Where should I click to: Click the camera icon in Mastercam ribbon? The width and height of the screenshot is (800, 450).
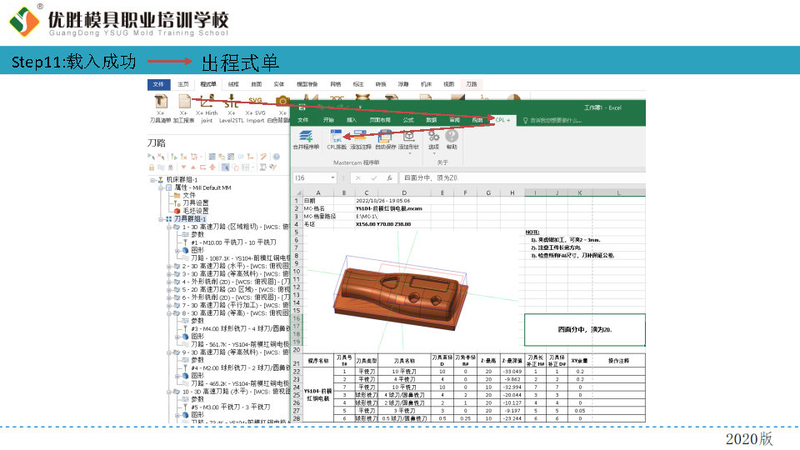282,101
